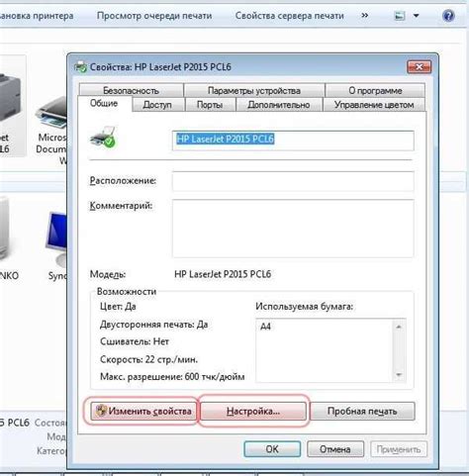Click the Отмена button

(x=335, y=449)
